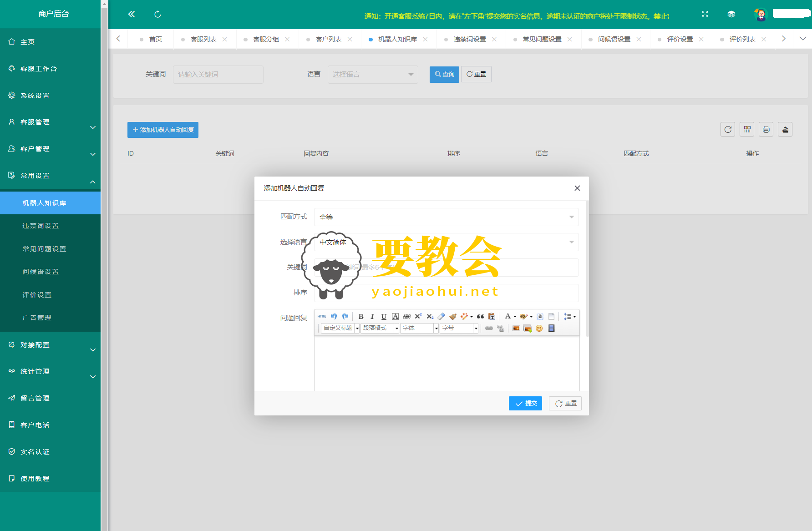Click the layers icon in top bar

731,14
